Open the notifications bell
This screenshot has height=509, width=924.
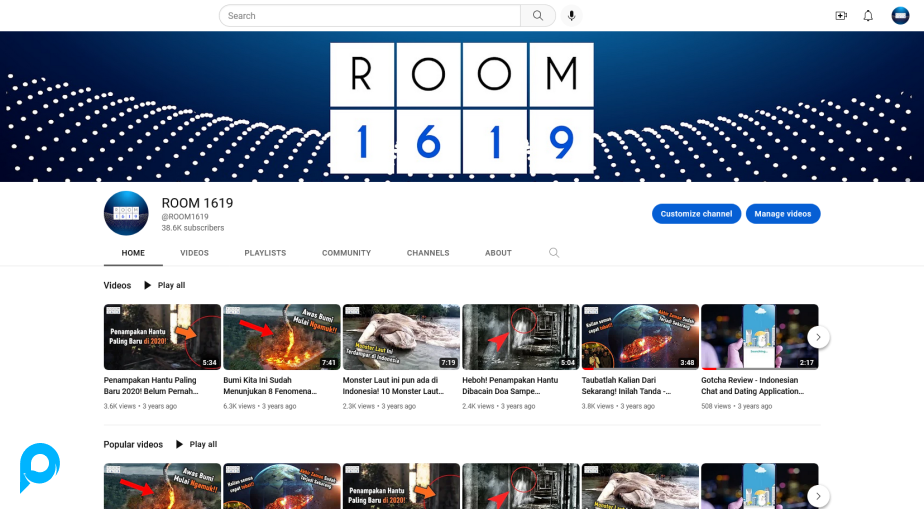point(868,16)
